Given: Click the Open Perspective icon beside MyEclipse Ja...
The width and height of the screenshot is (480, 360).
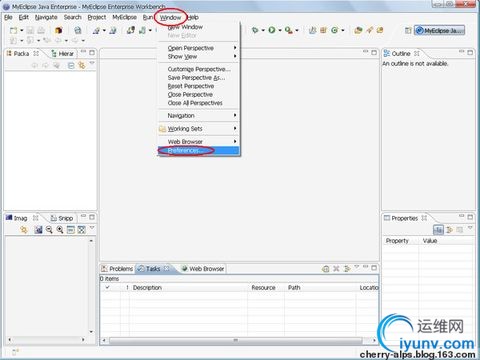Looking at the screenshot, I should point(408,30).
